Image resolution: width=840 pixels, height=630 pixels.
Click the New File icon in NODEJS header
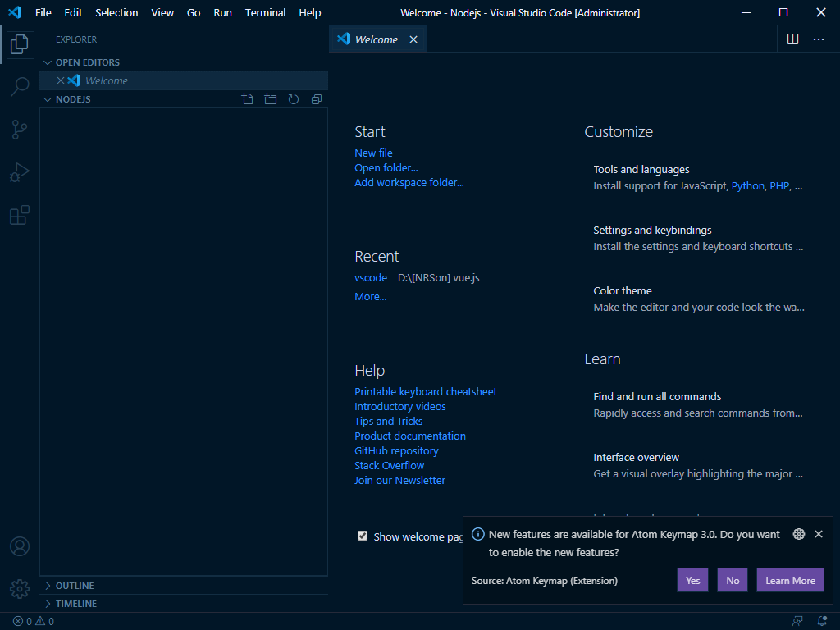coord(248,99)
